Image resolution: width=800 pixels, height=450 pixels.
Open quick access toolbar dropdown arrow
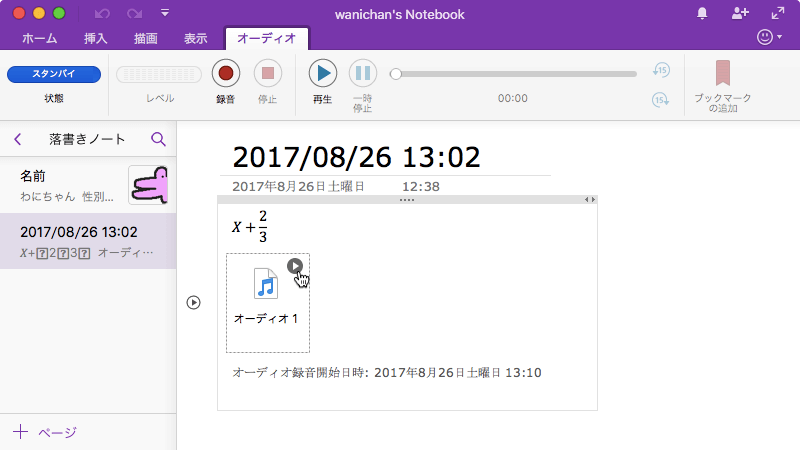click(x=165, y=13)
